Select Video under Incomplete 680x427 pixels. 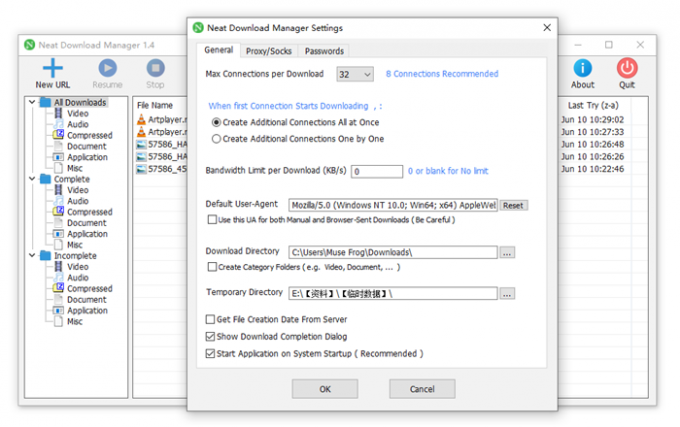point(78,267)
